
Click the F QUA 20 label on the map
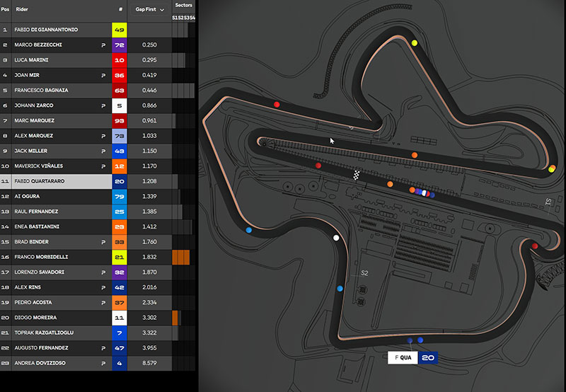(x=412, y=358)
